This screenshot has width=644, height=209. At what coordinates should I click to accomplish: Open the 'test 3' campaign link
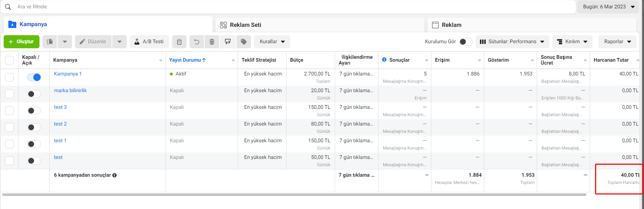60,107
